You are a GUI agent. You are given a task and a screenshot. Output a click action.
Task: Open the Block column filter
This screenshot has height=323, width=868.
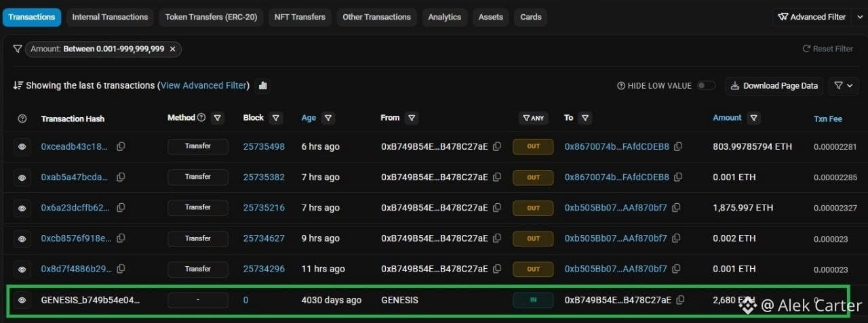[x=276, y=118]
